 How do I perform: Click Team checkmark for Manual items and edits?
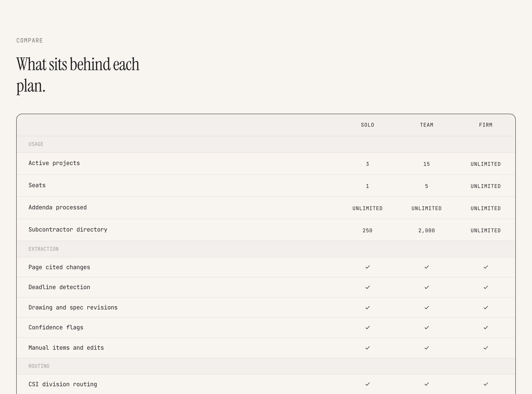[427, 348]
